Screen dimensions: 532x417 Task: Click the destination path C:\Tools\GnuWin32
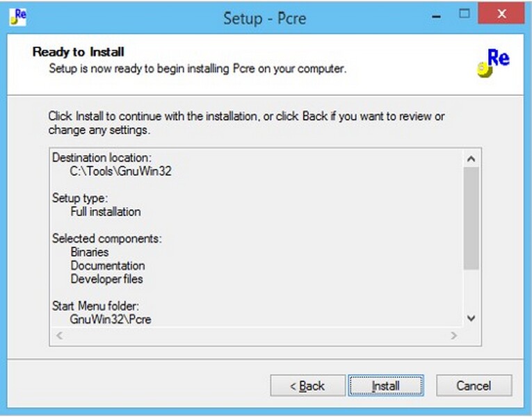tap(120, 171)
